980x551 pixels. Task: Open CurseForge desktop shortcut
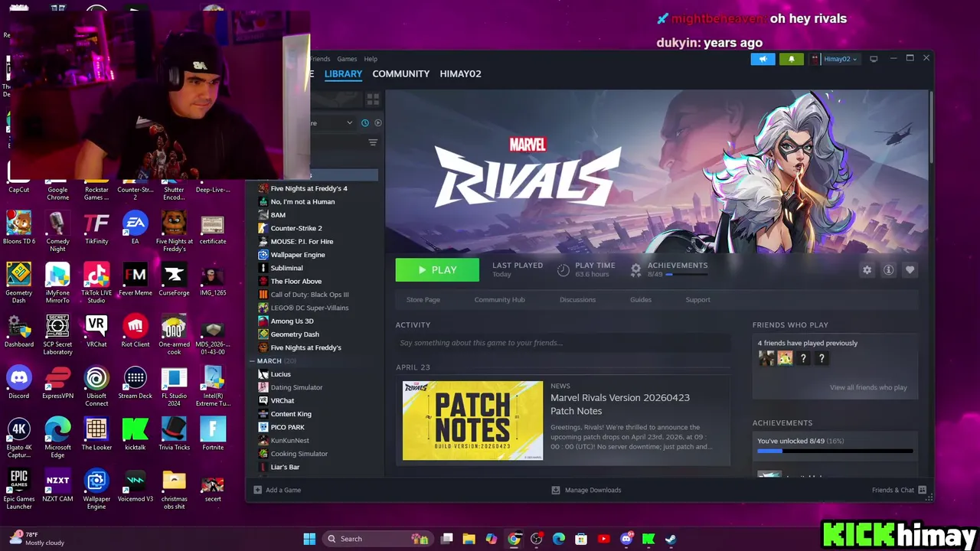point(174,279)
